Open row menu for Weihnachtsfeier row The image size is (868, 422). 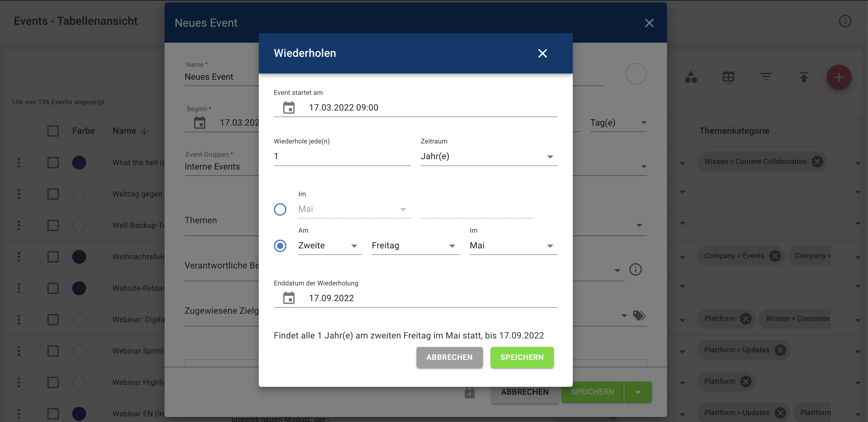[19, 257]
